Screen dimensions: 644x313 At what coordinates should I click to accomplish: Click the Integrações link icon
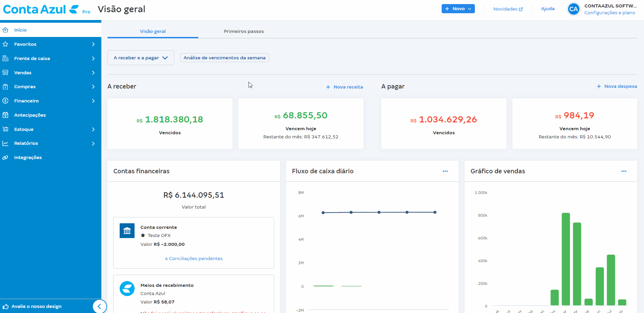coord(5,157)
